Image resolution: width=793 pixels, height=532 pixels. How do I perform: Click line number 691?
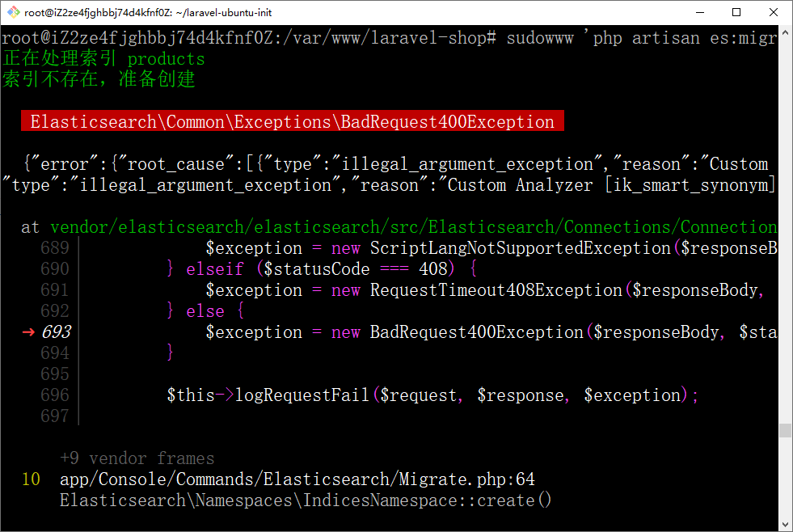(x=55, y=289)
